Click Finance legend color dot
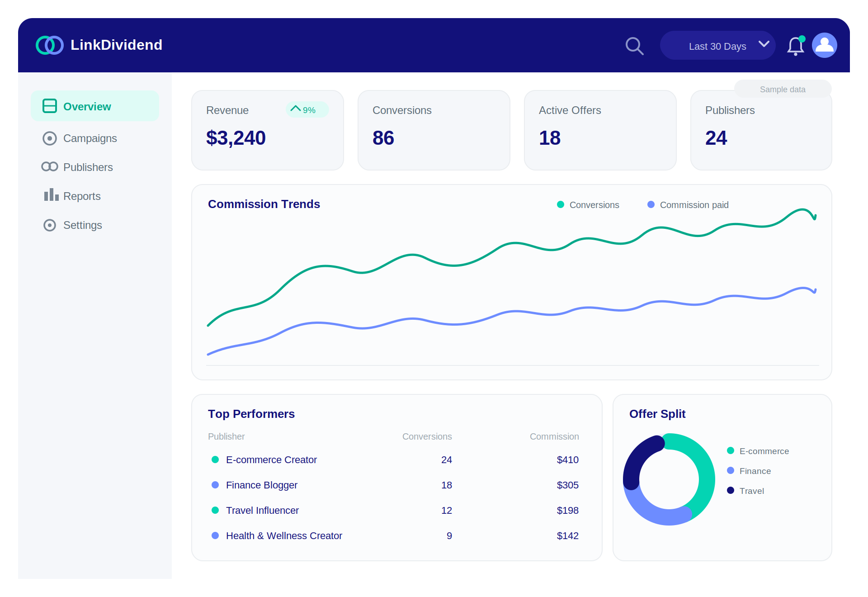Viewport: 868px width, 597px height. pos(731,470)
